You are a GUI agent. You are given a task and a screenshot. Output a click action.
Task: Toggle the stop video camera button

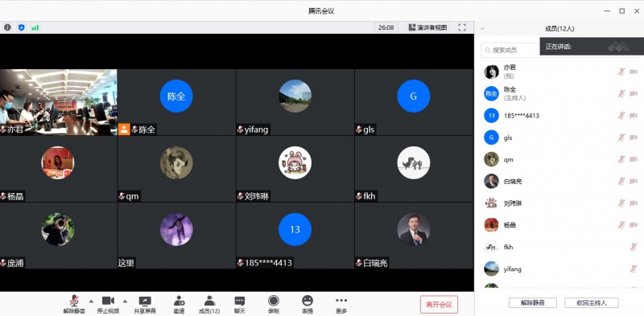pos(108,305)
